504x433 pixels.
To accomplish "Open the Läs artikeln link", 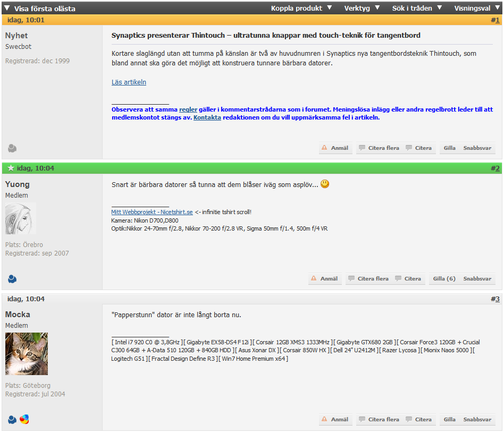I will click(x=129, y=82).
